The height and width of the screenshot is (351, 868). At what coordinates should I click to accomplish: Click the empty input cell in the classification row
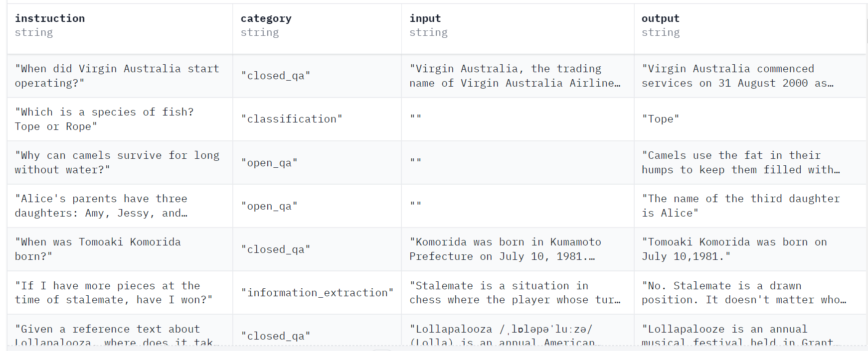(x=518, y=119)
